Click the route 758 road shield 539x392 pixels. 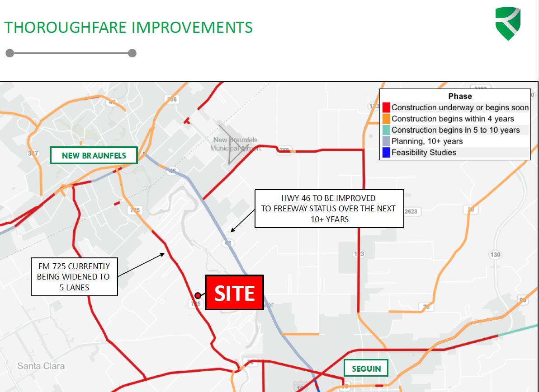[284, 149]
